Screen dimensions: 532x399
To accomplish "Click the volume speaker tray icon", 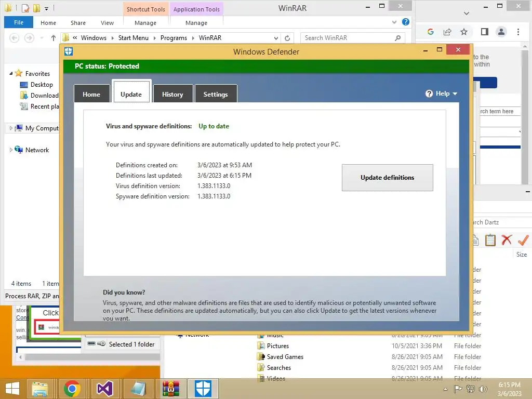I will coord(483,389).
